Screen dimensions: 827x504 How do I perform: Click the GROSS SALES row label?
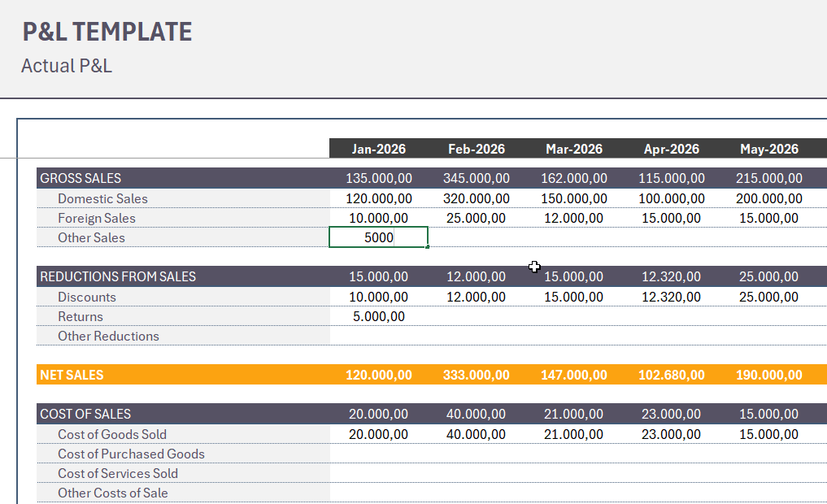[x=81, y=178]
